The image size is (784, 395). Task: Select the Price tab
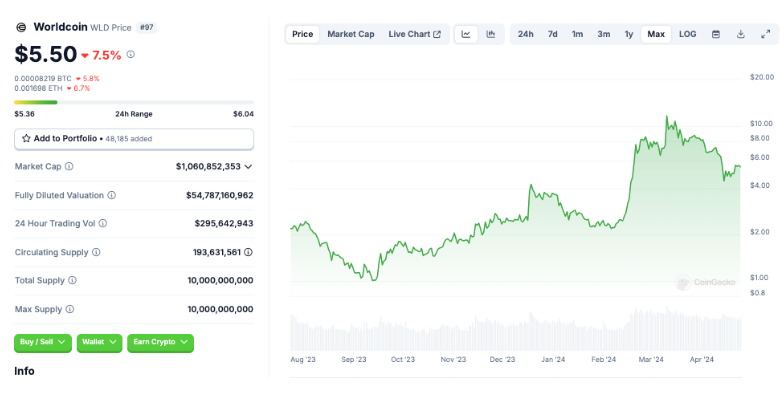tap(302, 34)
